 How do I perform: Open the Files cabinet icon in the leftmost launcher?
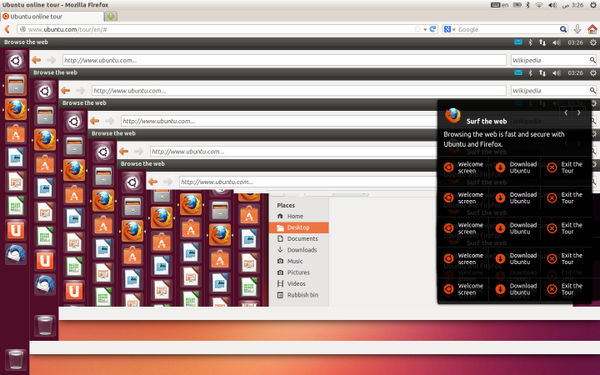click(16, 84)
